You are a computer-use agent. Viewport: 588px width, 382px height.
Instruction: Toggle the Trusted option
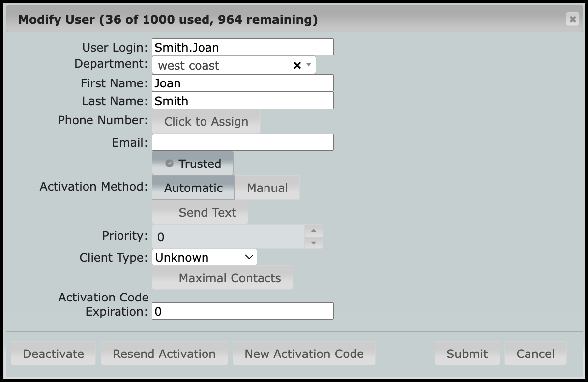pyautogui.click(x=193, y=164)
